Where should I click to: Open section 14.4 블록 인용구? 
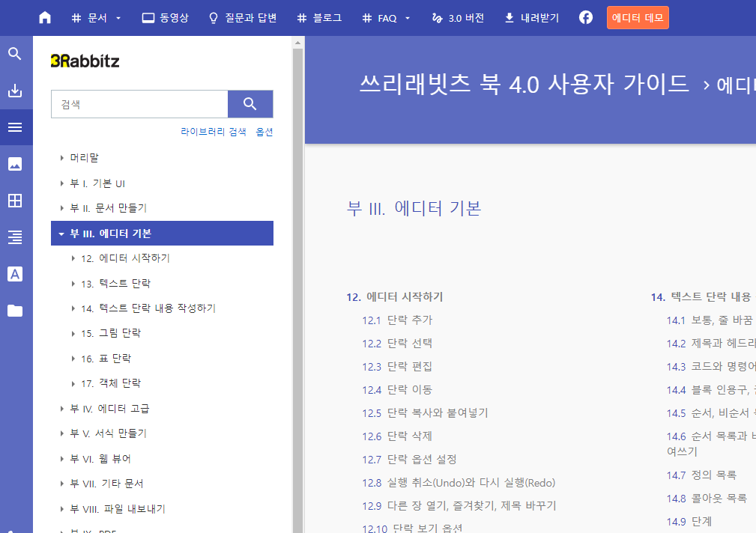click(x=711, y=389)
